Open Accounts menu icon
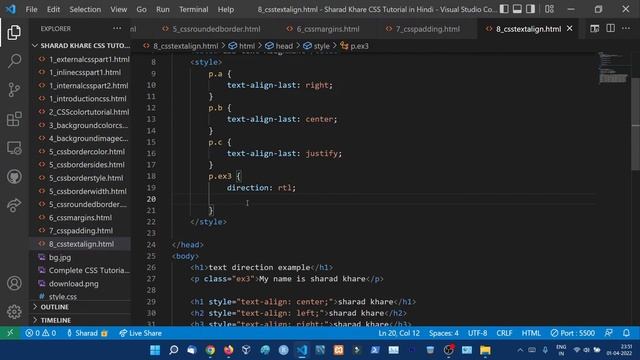 [14, 283]
